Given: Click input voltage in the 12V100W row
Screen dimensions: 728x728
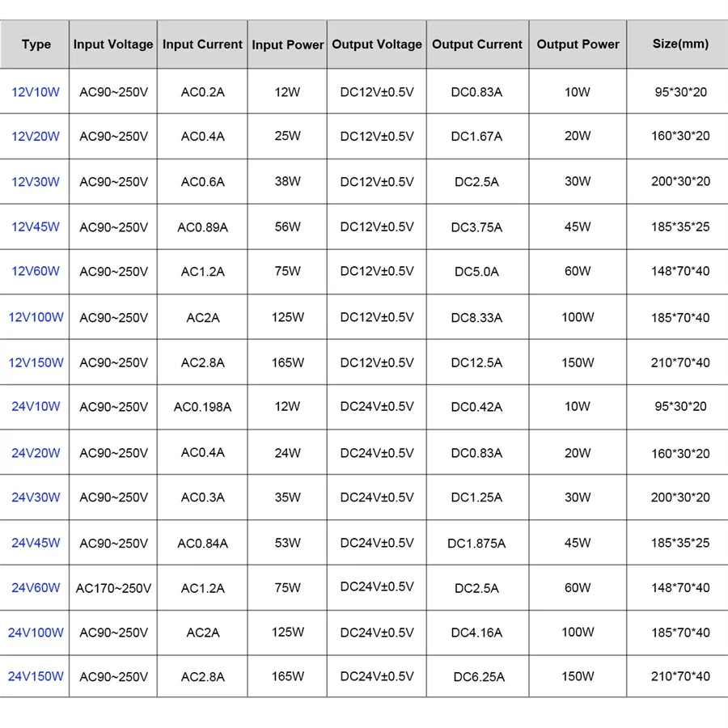Looking at the screenshot, I should (113, 318).
